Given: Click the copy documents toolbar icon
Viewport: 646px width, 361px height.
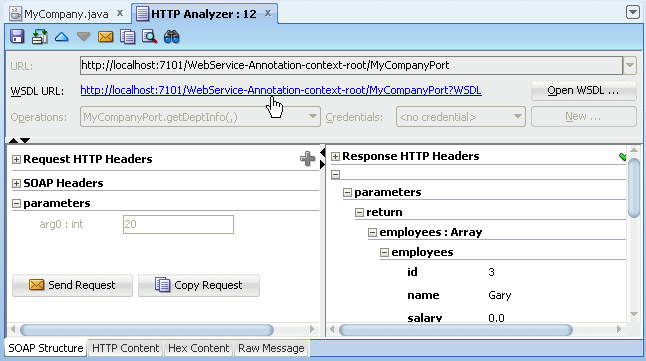Looking at the screenshot, I should click(128, 37).
